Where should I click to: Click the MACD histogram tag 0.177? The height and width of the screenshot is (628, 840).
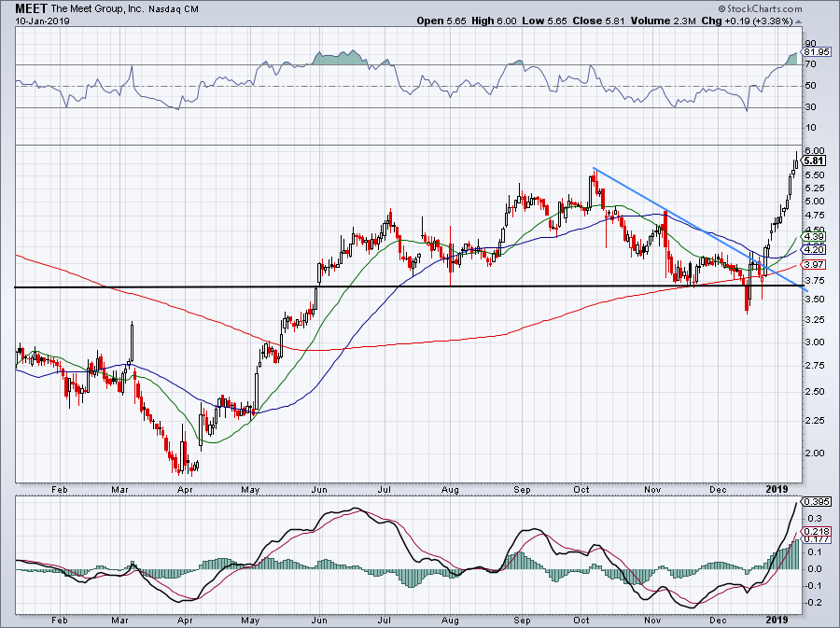click(817, 539)
